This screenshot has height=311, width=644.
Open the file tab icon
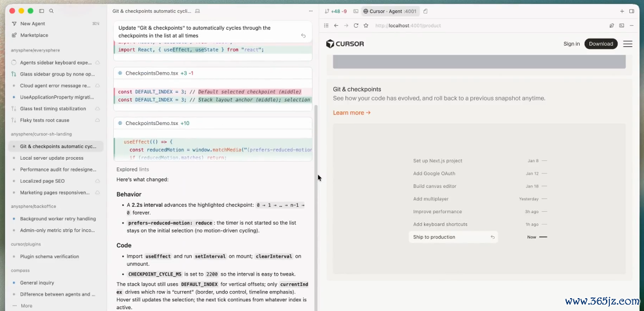425,11
